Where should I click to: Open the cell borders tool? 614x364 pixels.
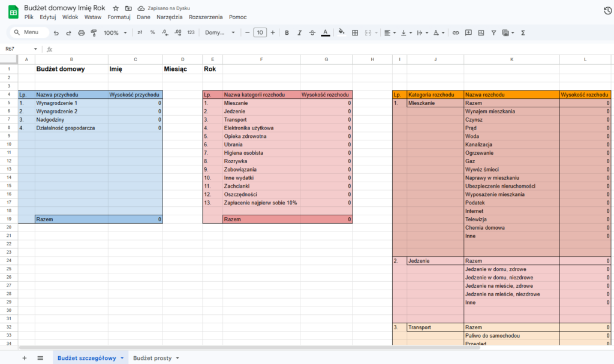355,33
